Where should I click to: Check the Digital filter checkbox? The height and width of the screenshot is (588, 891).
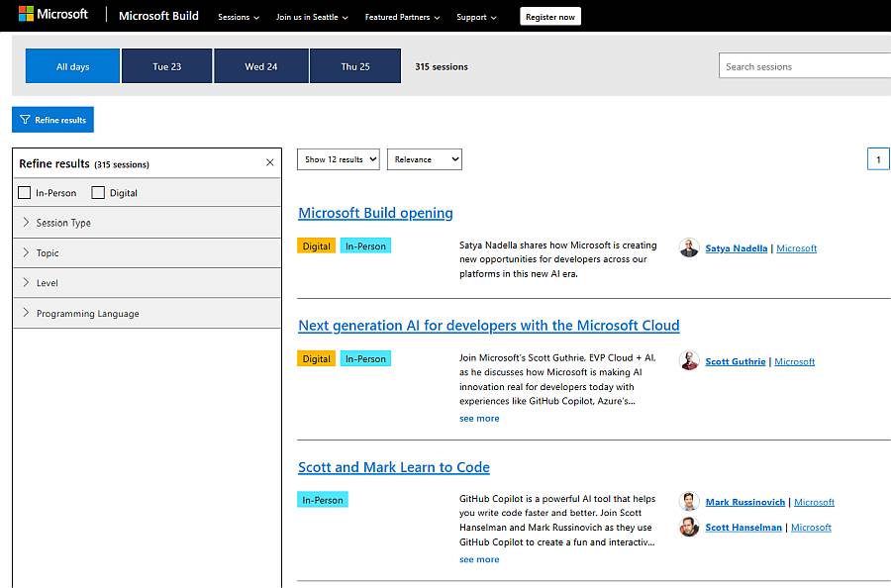click(x=98, y=193)
